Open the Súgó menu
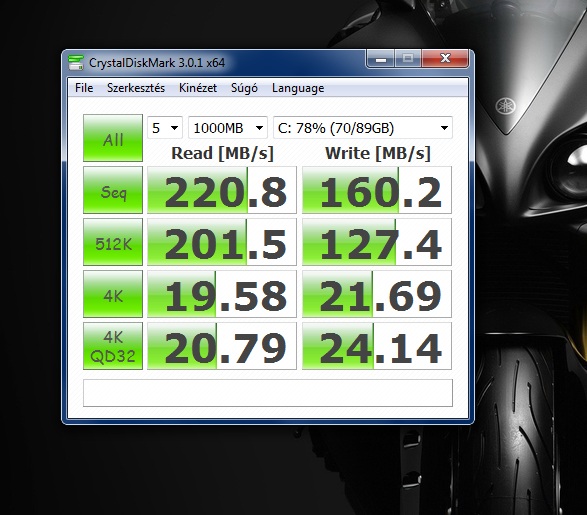 tap(244, 88)
